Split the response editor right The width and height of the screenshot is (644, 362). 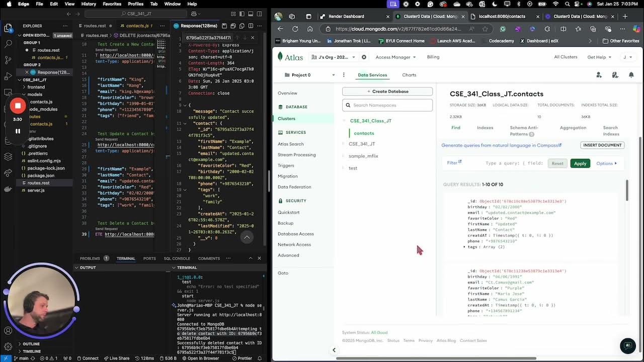251,26
